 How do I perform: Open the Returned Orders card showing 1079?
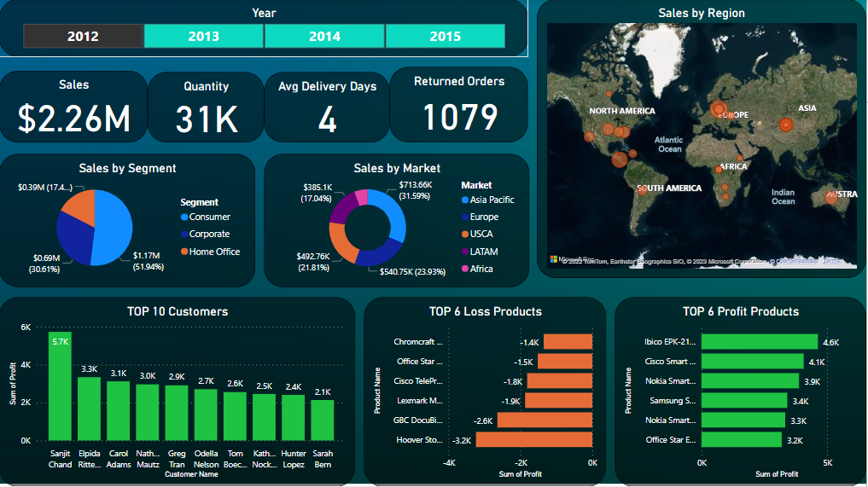(x=459, y=105)
